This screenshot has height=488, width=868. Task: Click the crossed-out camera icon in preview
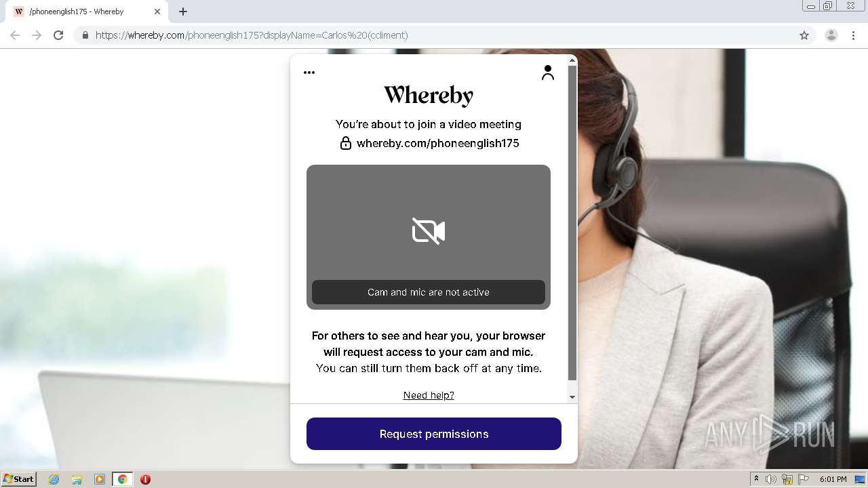pos(429,231)
